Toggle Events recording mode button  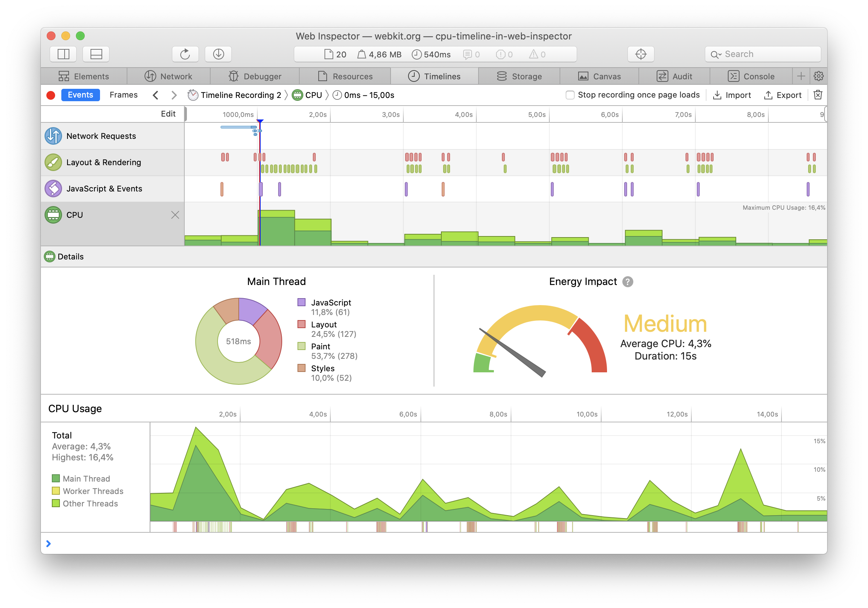79,94
